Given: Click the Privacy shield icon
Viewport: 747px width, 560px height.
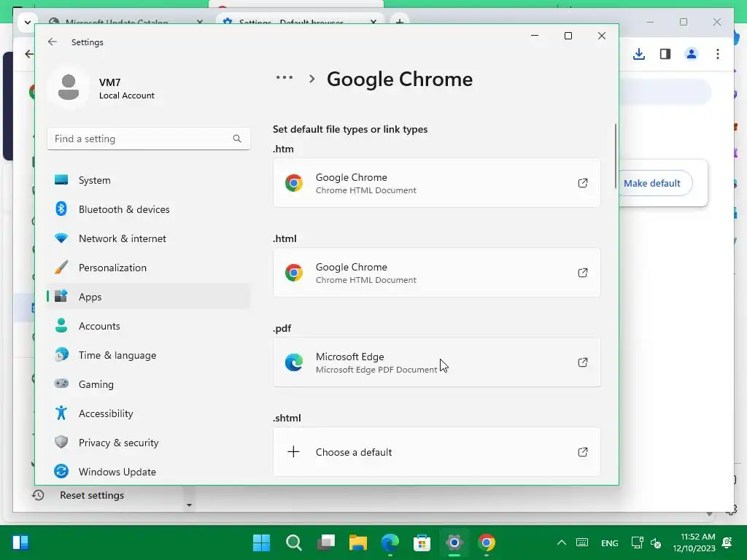Looking at the screenshot, I should pos(61,442).
